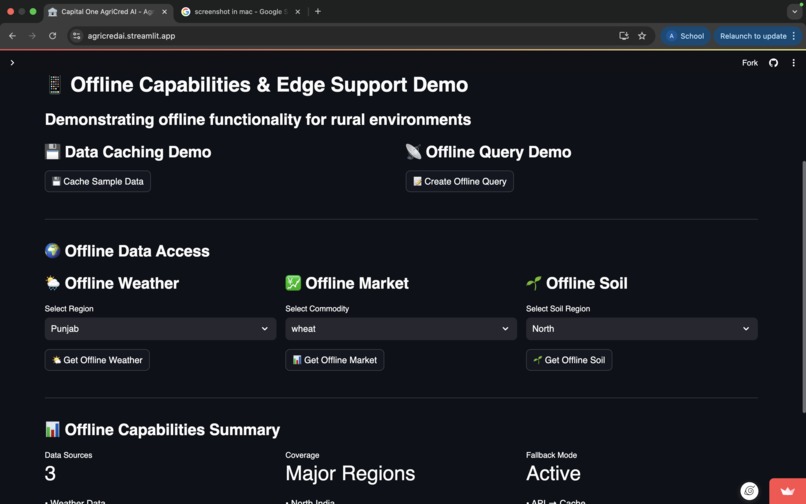Open the Select Soil Region dropdown showing North
The image size is (806, 504).
(x=642, y=329)
